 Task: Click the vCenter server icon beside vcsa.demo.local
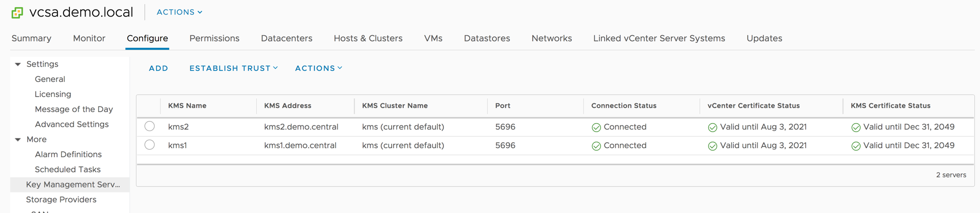17,13
